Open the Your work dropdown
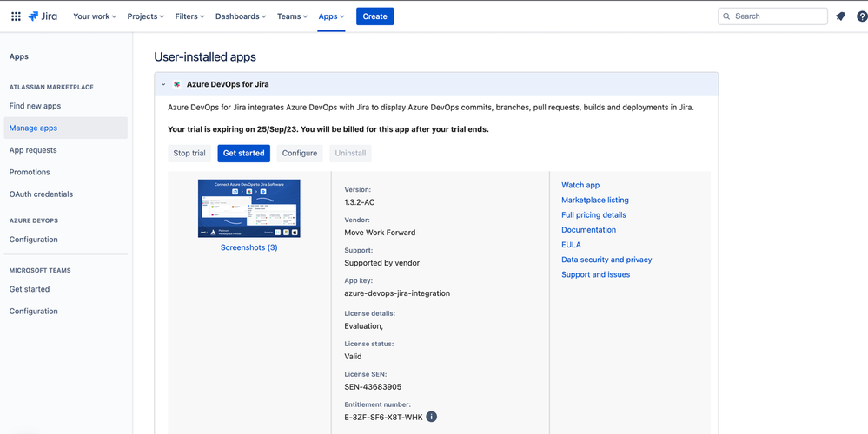 95,16
